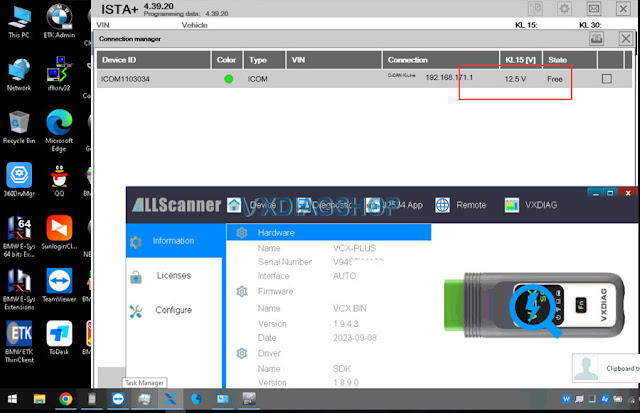Image resolution: width=640 pixels, height=413 pixels.
Task: Tick the ICOM1103034 row checkbox
Action: point(607,79)
